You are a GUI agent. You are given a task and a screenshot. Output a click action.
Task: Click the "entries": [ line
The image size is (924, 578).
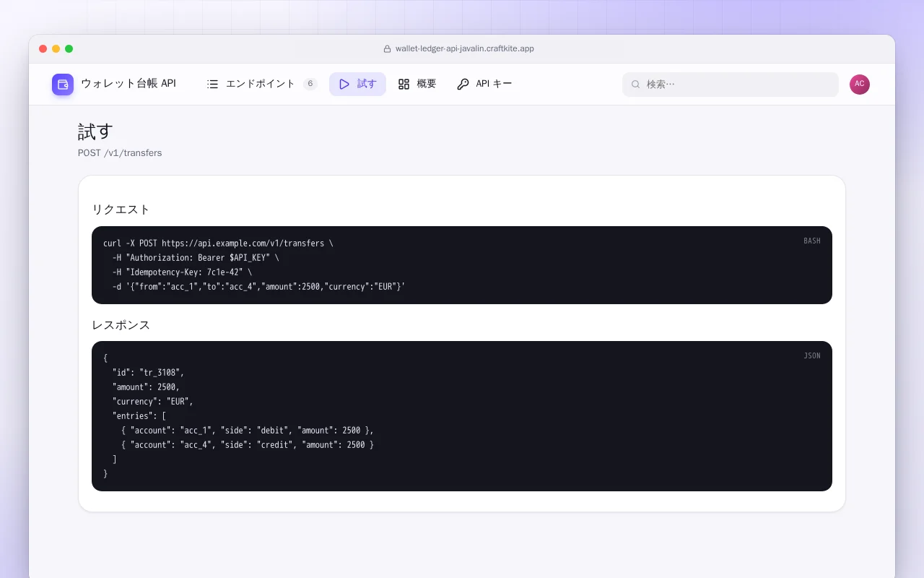click(139, 416)
